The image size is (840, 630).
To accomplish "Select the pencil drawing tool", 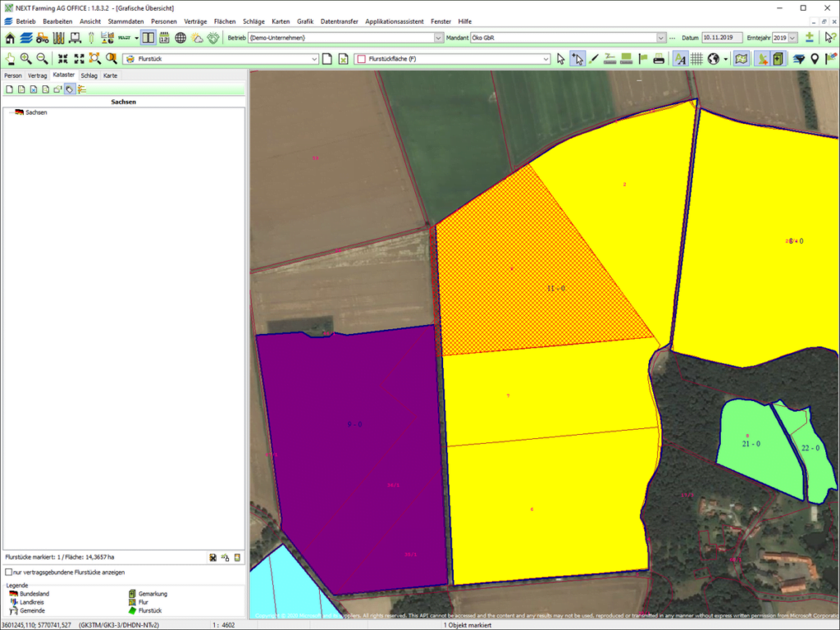I will [x=594, y=58].
